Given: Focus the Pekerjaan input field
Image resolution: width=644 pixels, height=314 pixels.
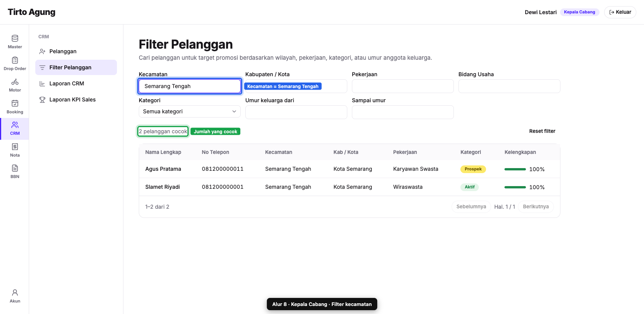Looking at the screenshot, I should [403, 86].
